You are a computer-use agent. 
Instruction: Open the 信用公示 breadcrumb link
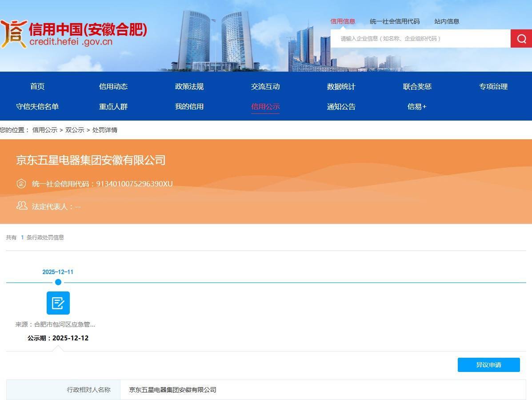coord(44,130)
